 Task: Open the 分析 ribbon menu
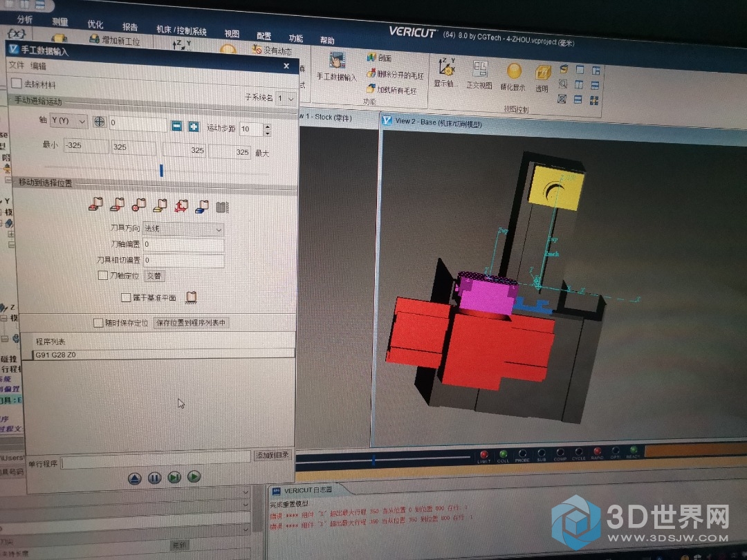pos(25,19)
